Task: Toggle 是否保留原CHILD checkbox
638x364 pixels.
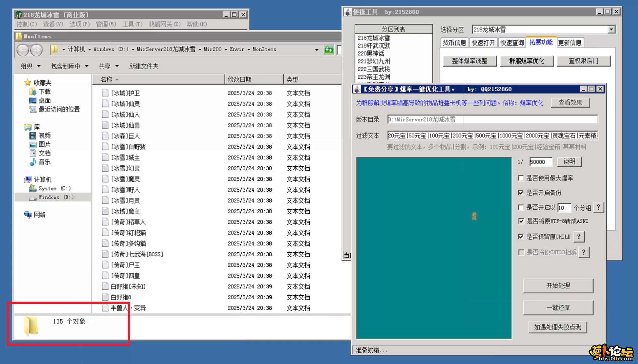Action: 521,237
